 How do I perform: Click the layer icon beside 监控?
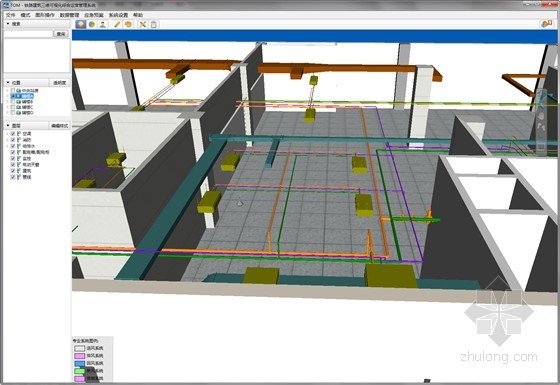[x=19, y=158]
